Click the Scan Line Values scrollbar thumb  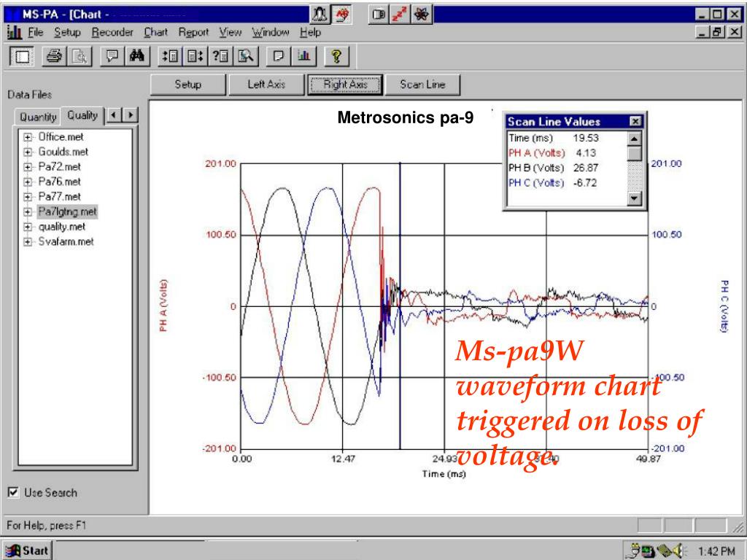coord(634,153)
